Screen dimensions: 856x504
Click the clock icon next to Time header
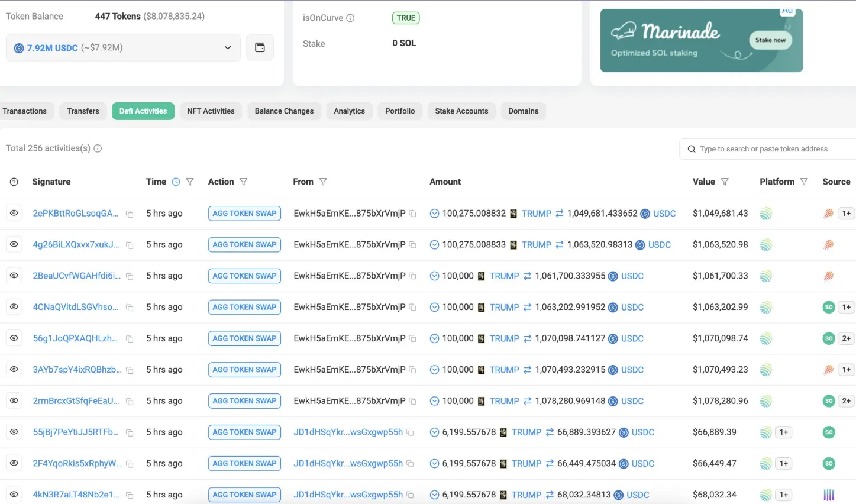[176, 182]
